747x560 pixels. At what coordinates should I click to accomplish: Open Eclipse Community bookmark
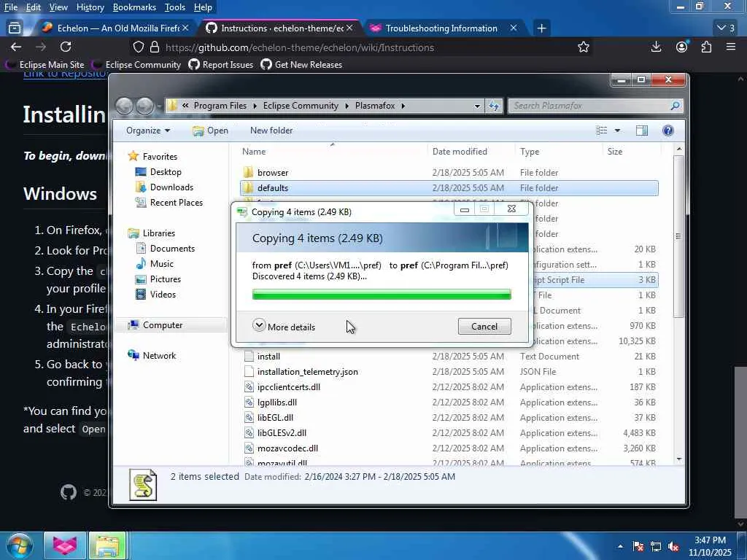pyautogui.click(x=137, y=65)
